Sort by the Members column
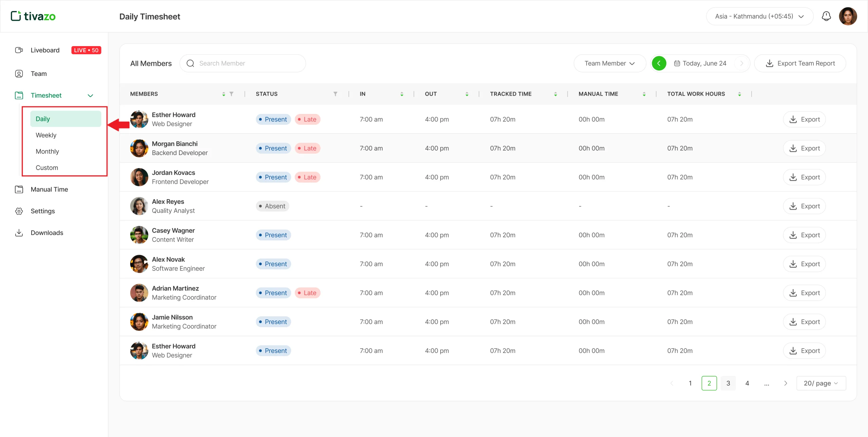The image size is (868, 437). 223,94
